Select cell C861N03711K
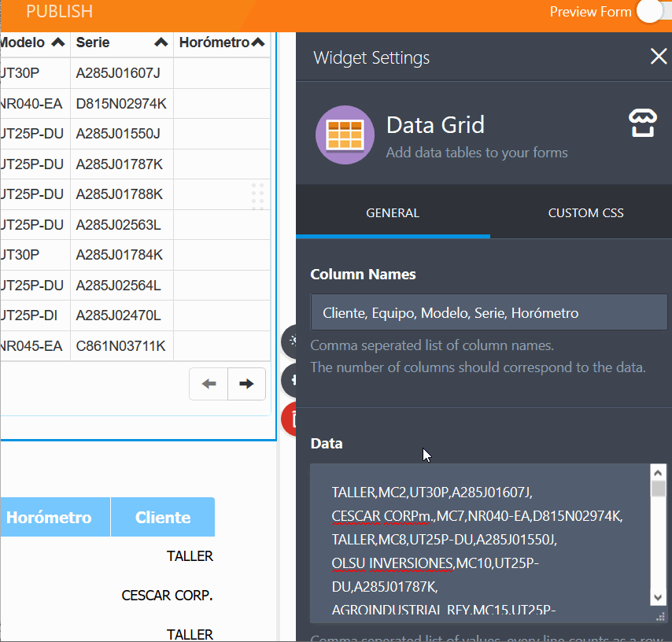Viewport: 672px width, 642px height. (122, 346)
